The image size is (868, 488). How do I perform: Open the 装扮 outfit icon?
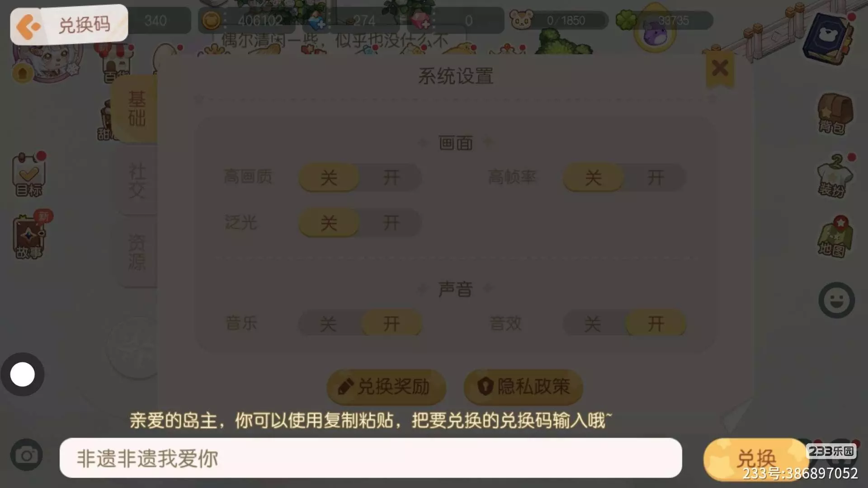(x=835, y=175)
